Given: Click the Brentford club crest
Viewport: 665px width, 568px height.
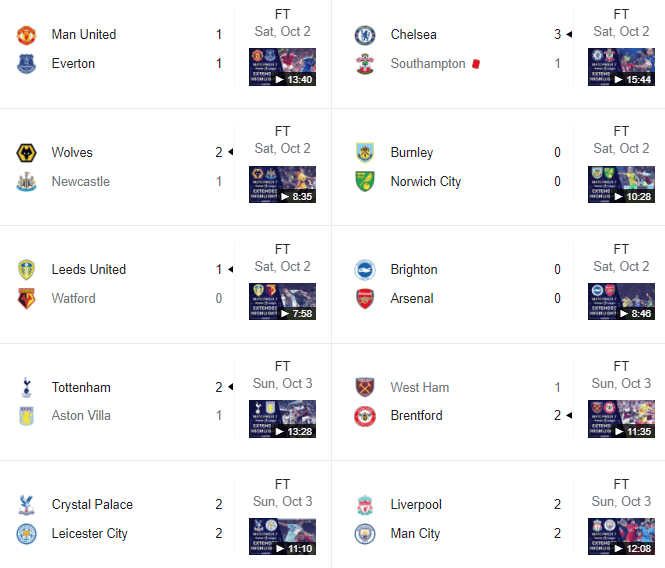Looking at the screenshot, I should click(x=365, y=416).
